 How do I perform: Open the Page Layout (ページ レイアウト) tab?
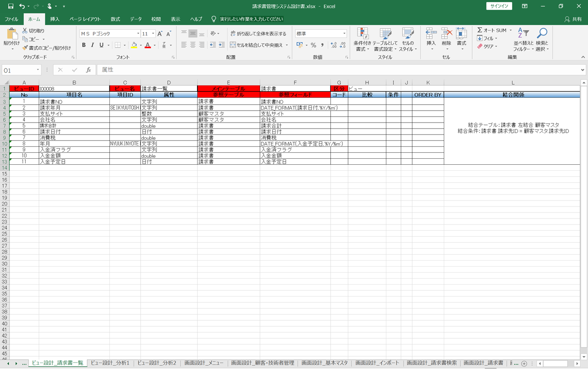(85, 19)
